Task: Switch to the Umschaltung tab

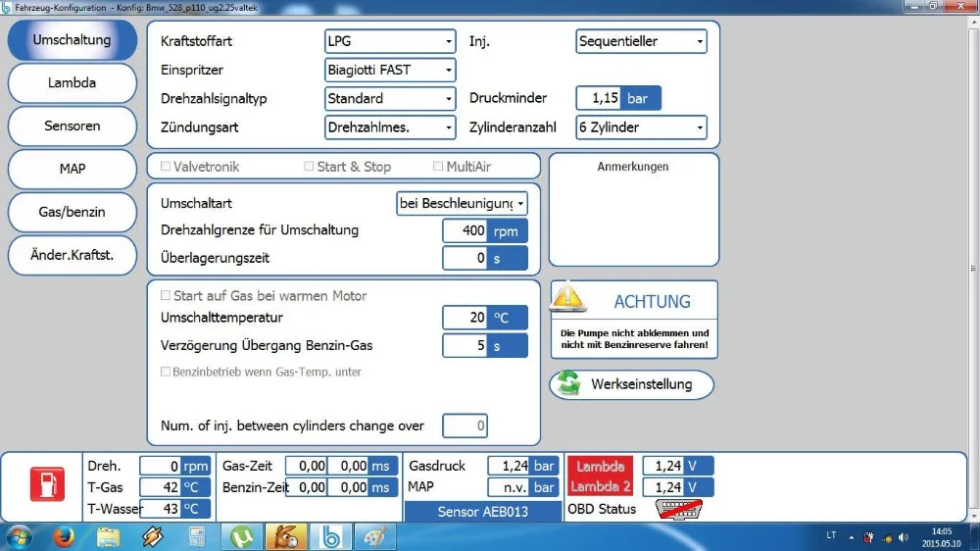Action: pos(73,39)
